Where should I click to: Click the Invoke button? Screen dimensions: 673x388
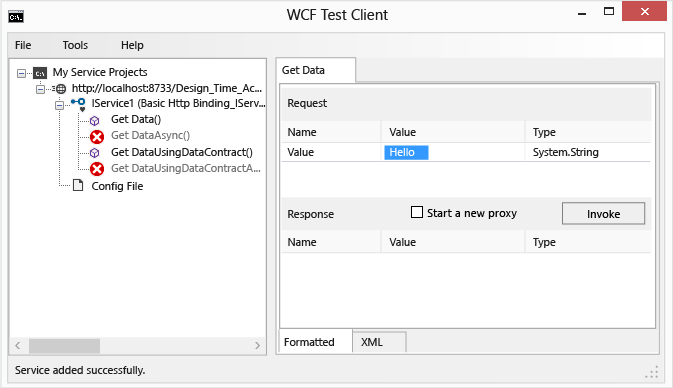coord(603,214)
